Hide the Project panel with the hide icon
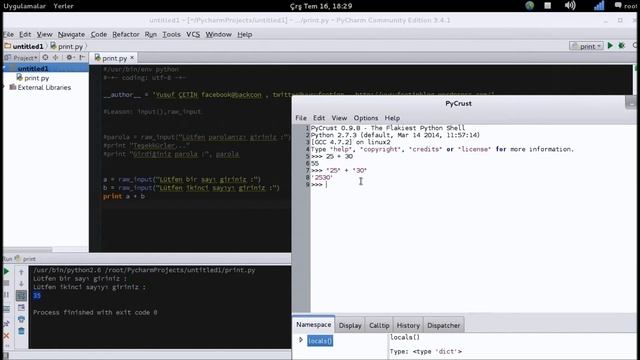The image size is (640, 360). tap(82, 58)
